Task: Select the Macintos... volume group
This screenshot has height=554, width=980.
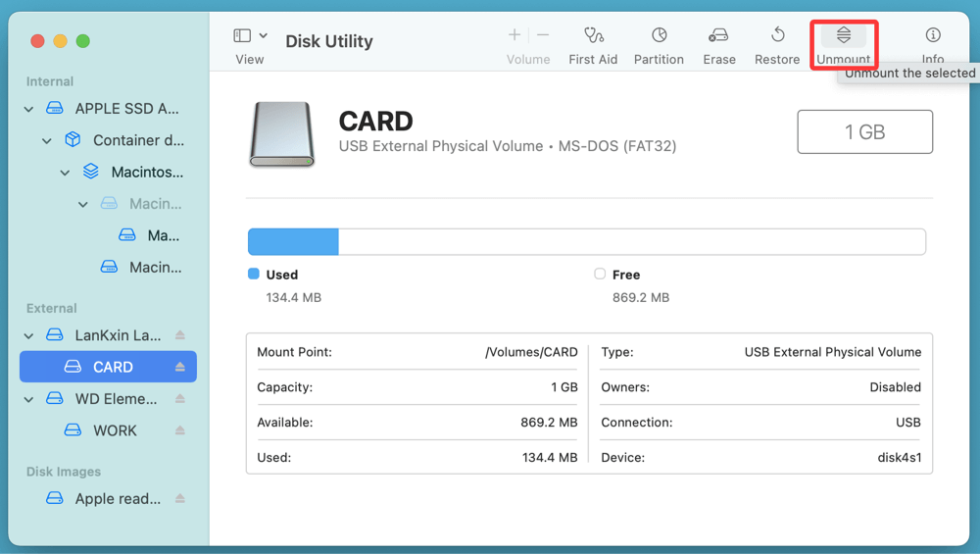Action: [x=147, y=172]
